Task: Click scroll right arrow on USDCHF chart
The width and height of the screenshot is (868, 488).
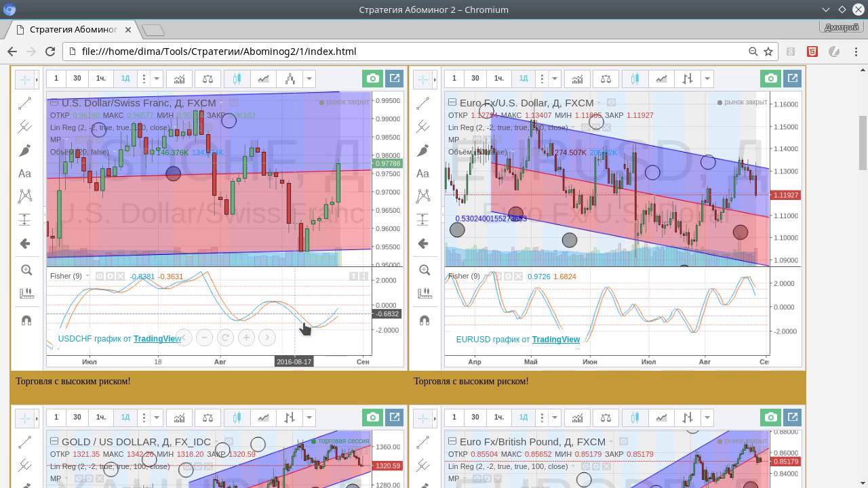Action: 267,337
